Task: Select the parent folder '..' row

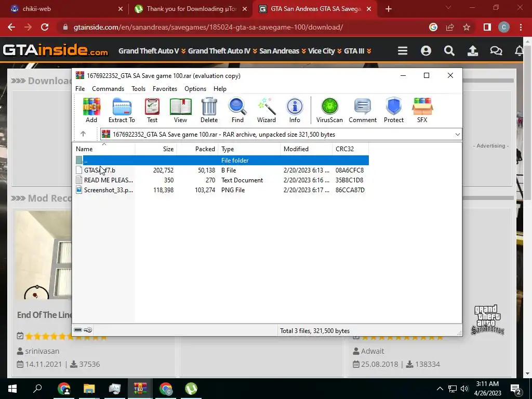Action: [x=221, y=160]
